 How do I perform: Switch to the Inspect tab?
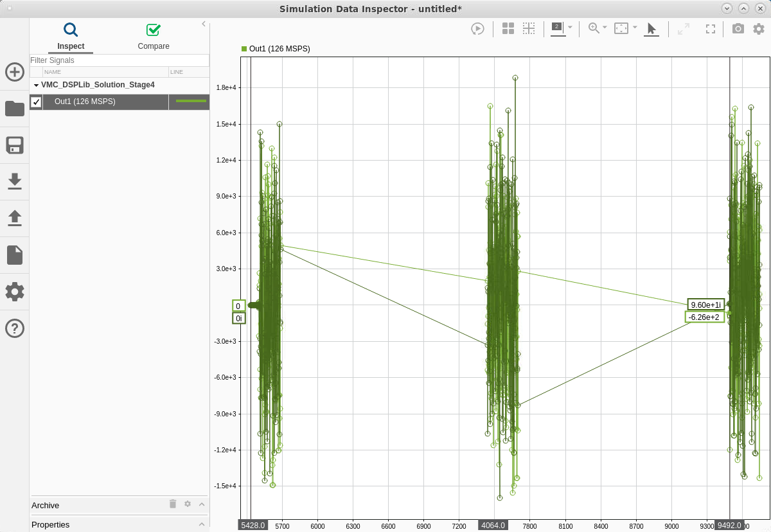tap(71, 37)
